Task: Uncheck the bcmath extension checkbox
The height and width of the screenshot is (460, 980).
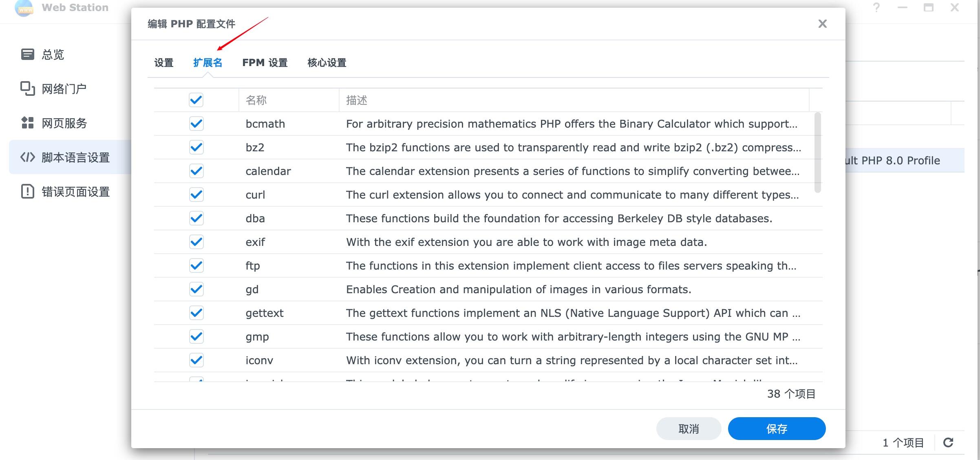Action: tap(196, 124)
